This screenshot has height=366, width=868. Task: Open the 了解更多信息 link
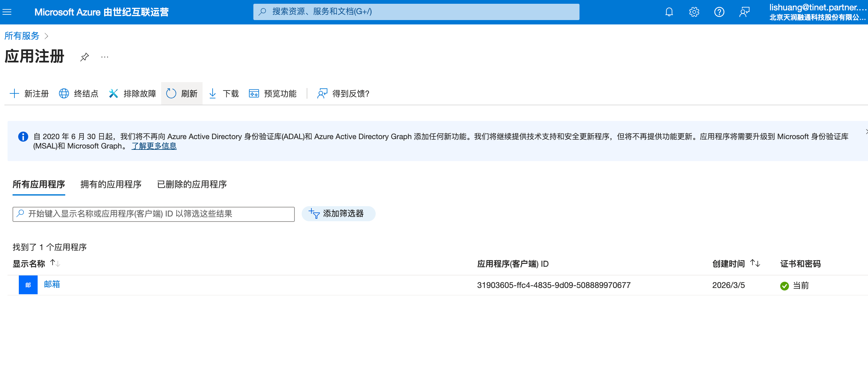(154, 146)
